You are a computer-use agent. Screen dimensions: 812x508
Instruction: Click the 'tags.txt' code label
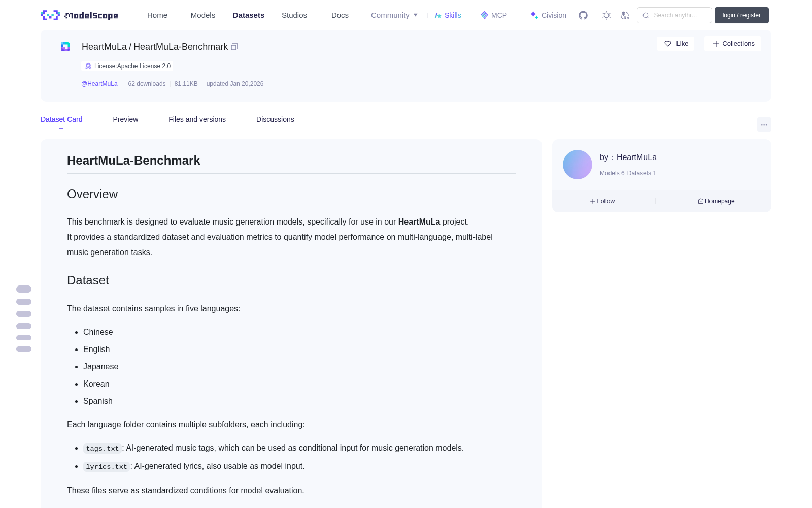click(103, 449)
